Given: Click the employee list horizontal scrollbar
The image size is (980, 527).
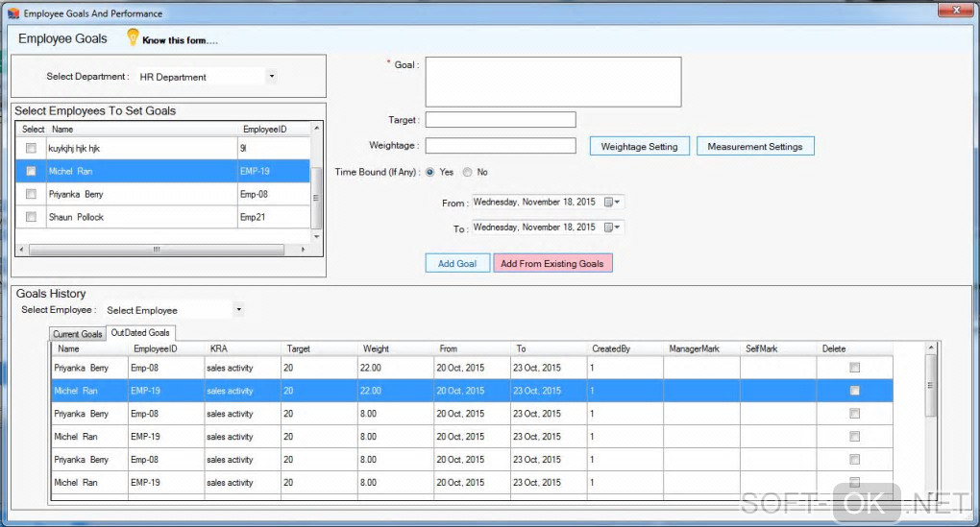Looking at the screenshot, I should pyautogui.click(x=156, y=250).
